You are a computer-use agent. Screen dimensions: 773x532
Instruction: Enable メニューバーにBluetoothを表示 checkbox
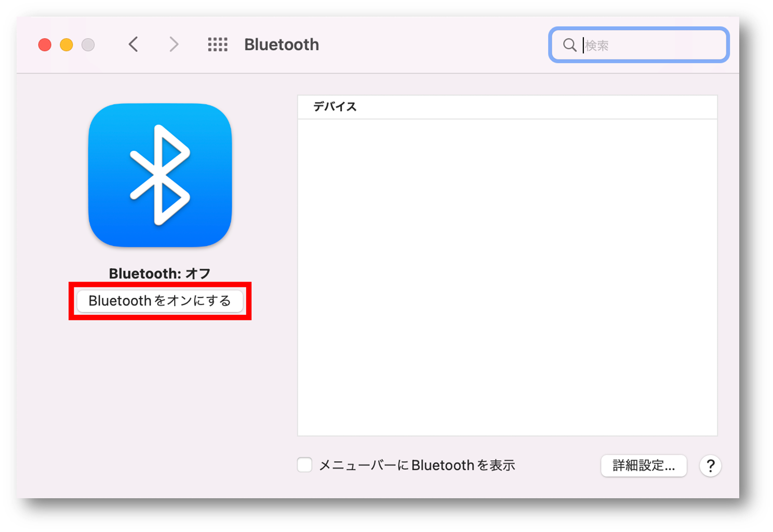304,464
